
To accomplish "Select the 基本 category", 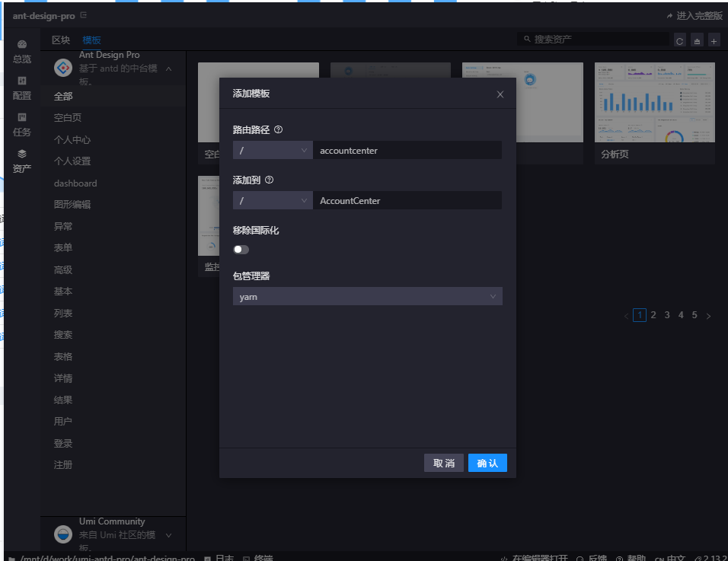I will pos(113,291).
